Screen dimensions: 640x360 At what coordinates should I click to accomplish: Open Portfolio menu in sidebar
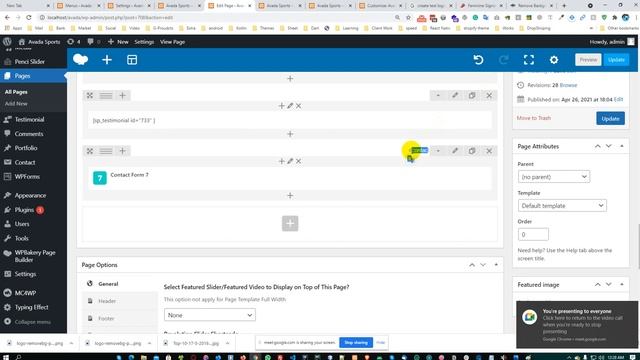click(x=33, y=148)
